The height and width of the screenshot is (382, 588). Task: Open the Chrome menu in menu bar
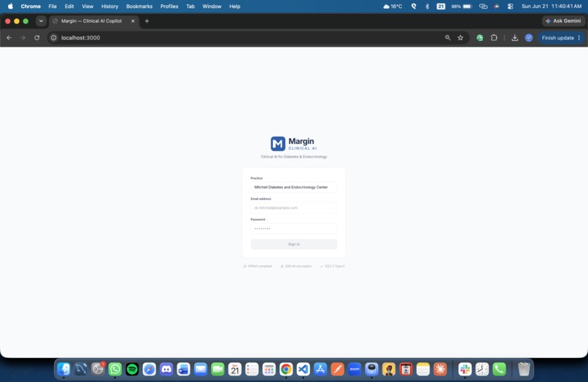coord(31,7)
